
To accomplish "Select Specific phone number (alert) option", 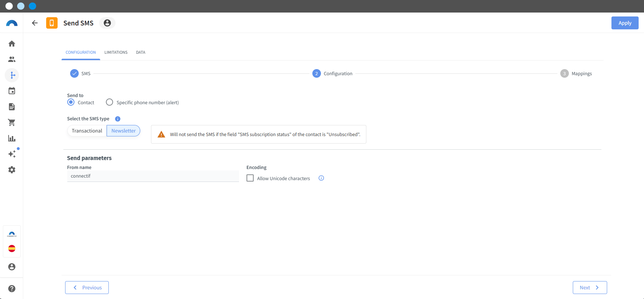I will coord(109,102).
